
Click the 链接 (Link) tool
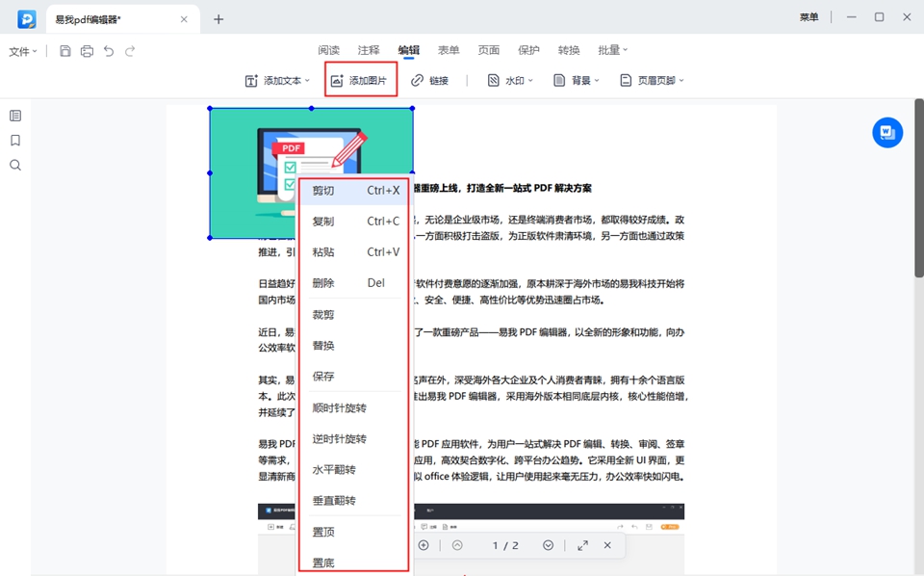[x=429, y=80]
